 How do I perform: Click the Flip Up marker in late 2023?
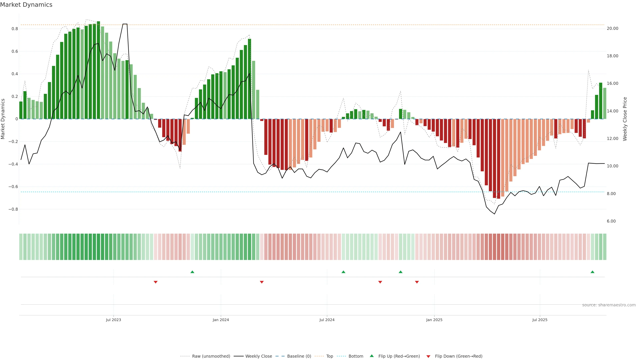(192, 272)
